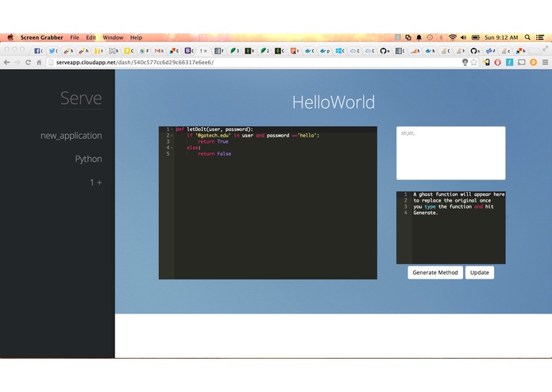Click the Generate Method button
The height and width of the screenshot is (392, 552).
(435, 272)
